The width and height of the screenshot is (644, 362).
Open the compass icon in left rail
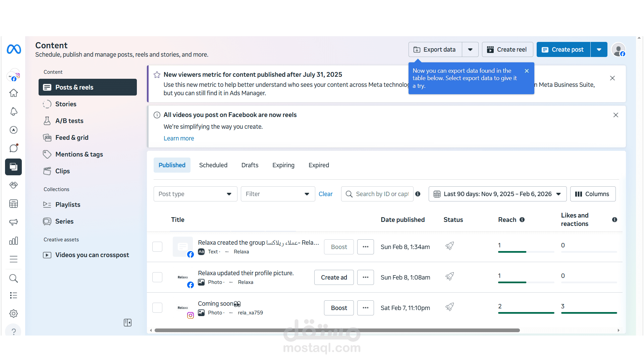click(x=13, y=130)
